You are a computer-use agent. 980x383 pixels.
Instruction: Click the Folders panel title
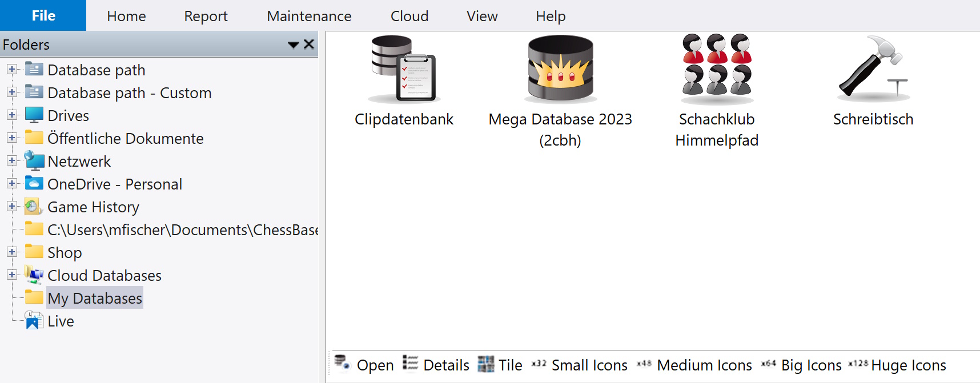tap(26, 45)
